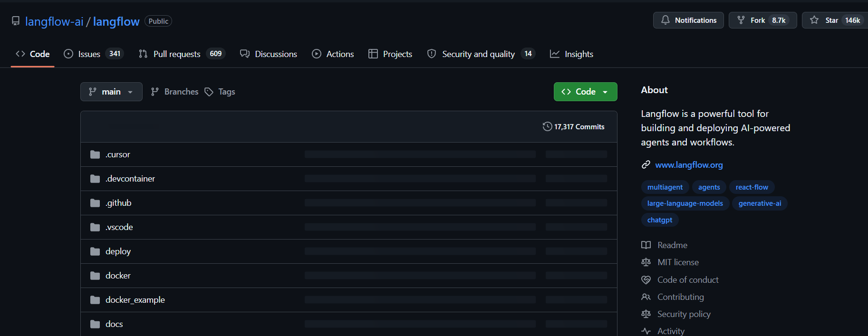The width and height of the screenshot is (868, 336).
Task: Click the fork icon in Fork button
Action: [741, 20]
